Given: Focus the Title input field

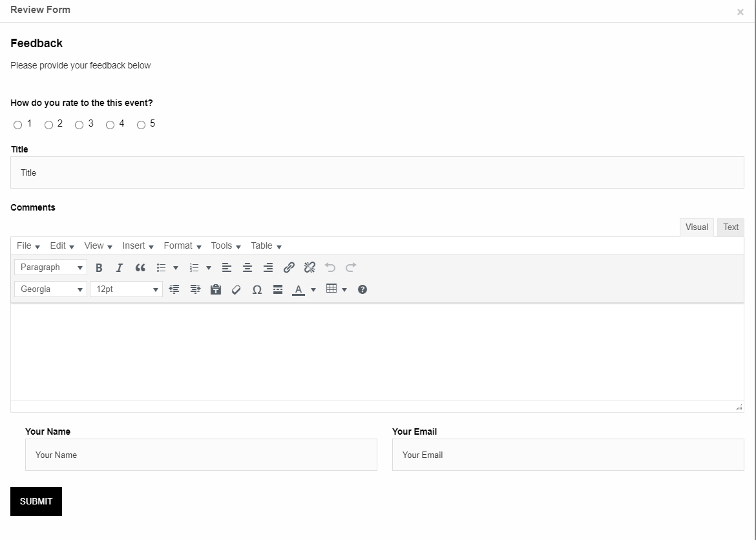Looking at the screenshot, I should coord(377,172).
